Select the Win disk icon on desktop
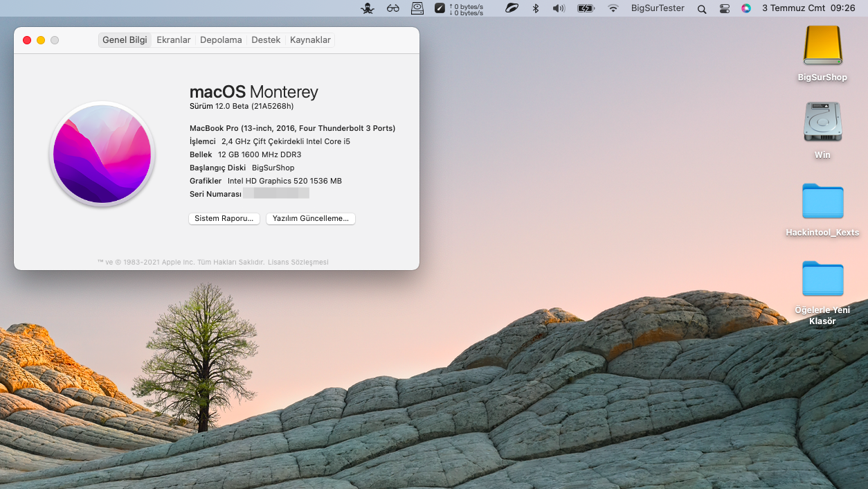868x489 pixels. click(822, 123)
